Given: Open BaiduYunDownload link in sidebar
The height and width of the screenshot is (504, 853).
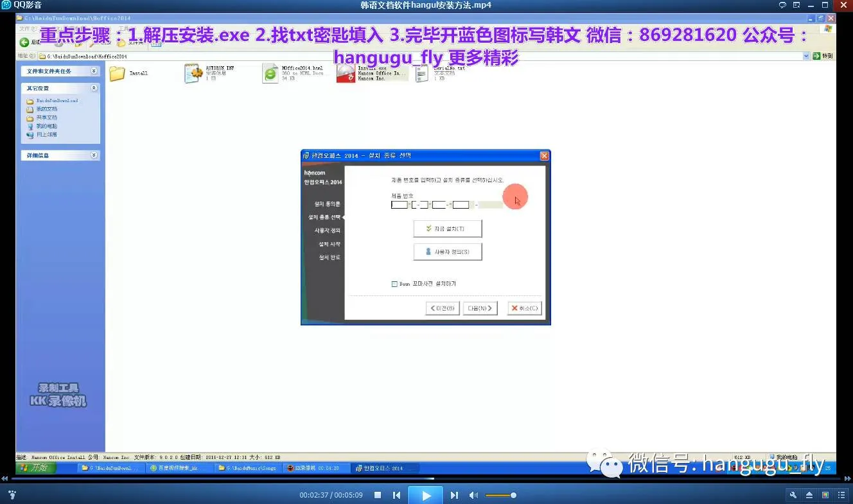Looking at the screenshot, I should 57,101.
